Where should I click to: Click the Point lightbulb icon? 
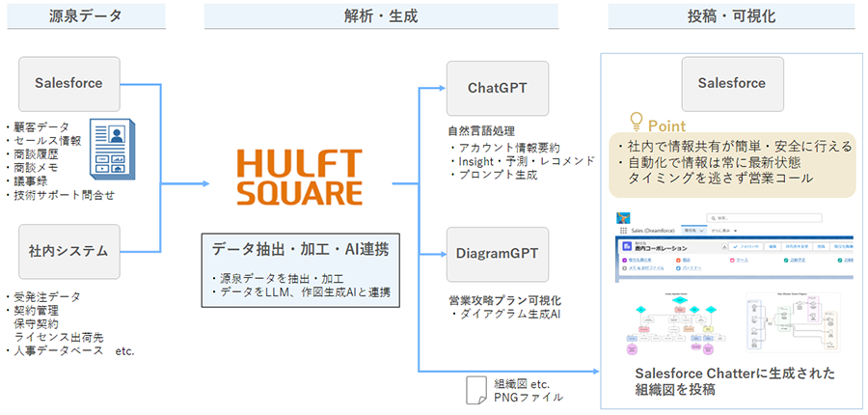636,123
